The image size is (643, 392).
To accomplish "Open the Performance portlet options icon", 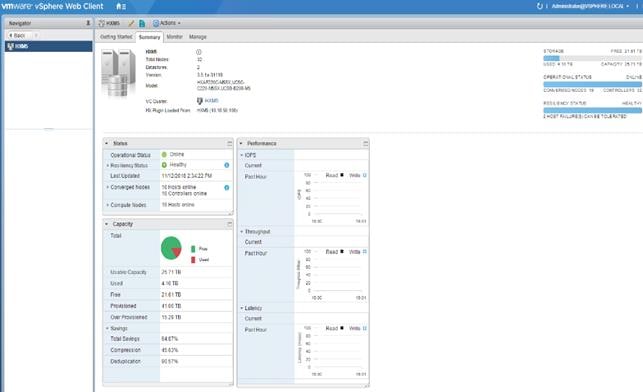I will coord(365,143).
